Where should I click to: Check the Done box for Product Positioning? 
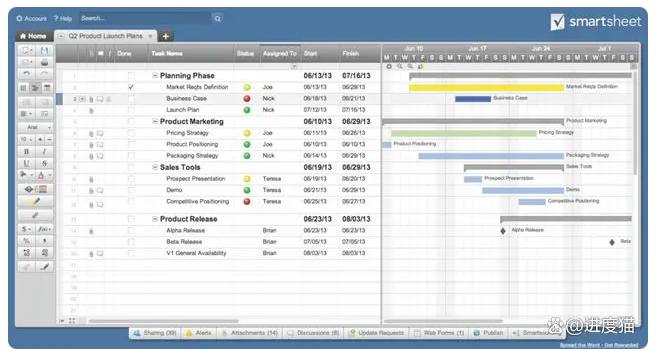pos(131,144)
